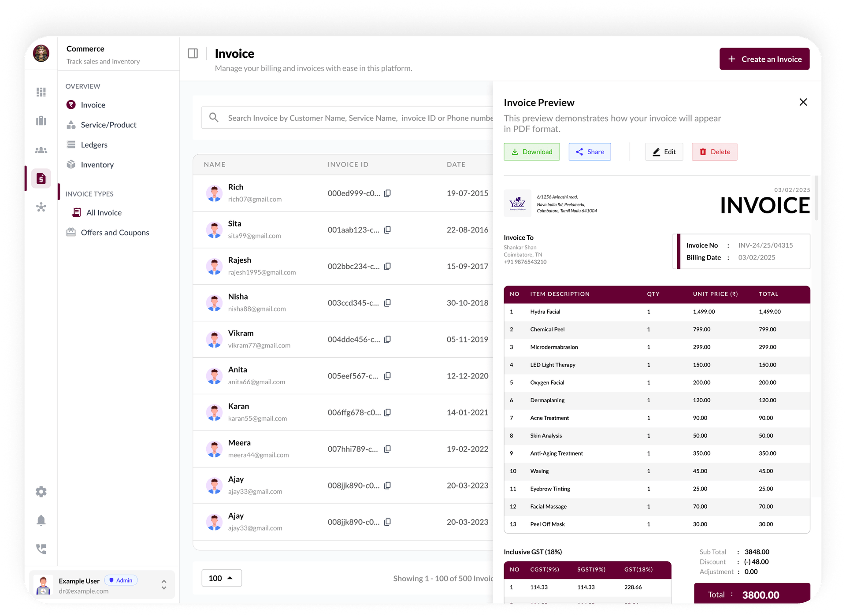Expand the page size 100 dropdown
Image resolution: width=846 pixels, height=616 pixels.
221,578
